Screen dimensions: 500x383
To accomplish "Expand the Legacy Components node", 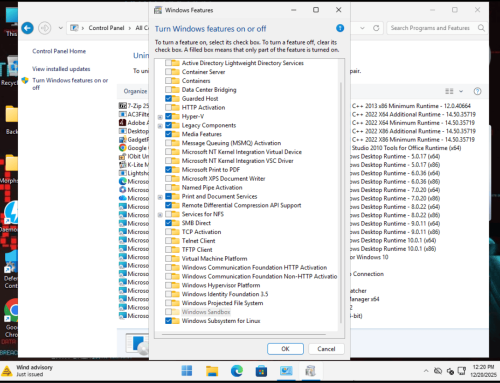I will 160,126.
